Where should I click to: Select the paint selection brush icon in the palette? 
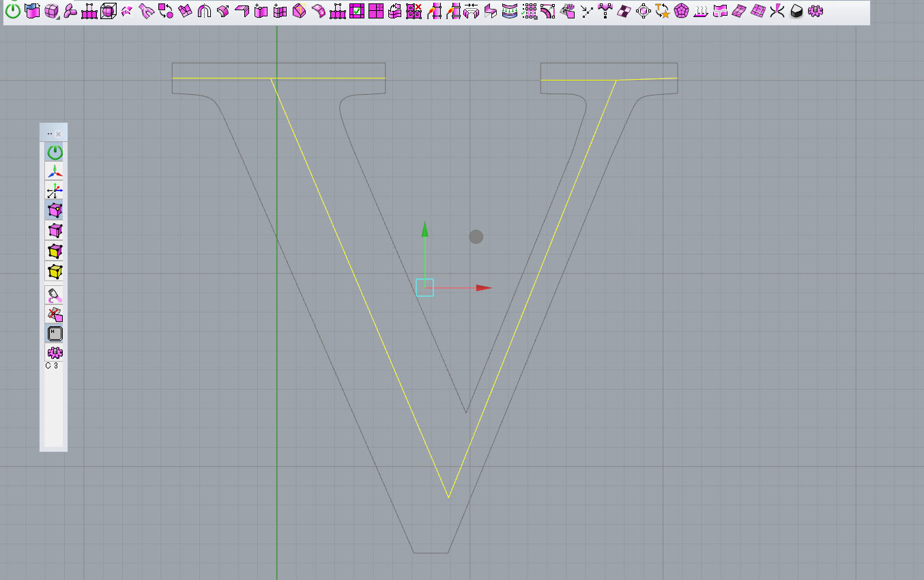55,295
